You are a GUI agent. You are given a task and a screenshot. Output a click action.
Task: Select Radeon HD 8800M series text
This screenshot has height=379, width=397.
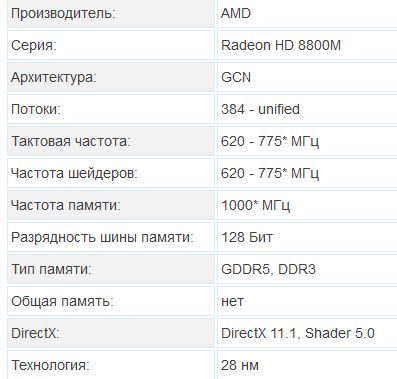click(281, 45)
